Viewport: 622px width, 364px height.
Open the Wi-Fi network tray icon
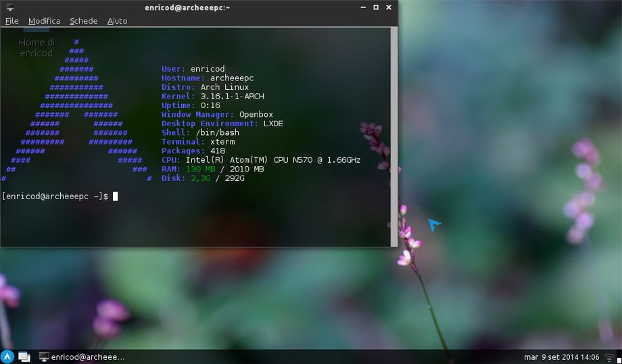click(x=610, y=357)
